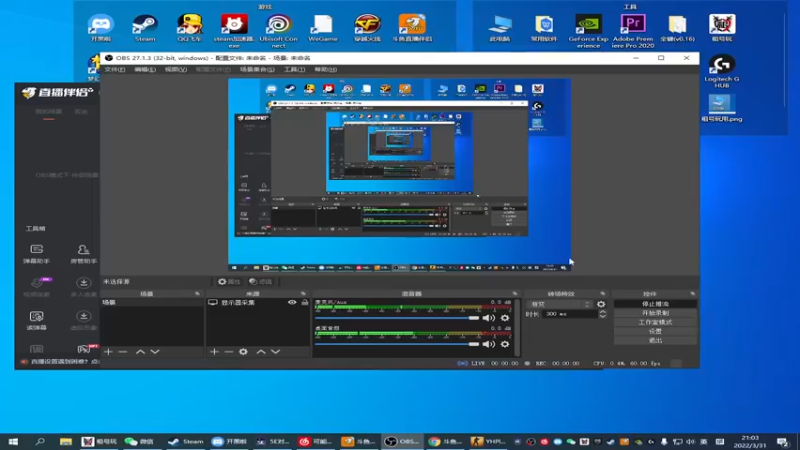Switch to Steam in taskbar
Screen dimensions: 800x450
pos(186,441)
